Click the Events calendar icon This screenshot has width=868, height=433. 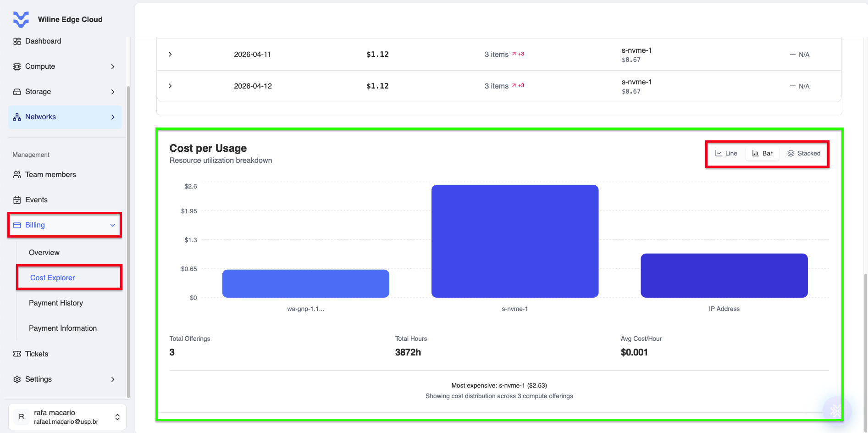click(17, 200)
